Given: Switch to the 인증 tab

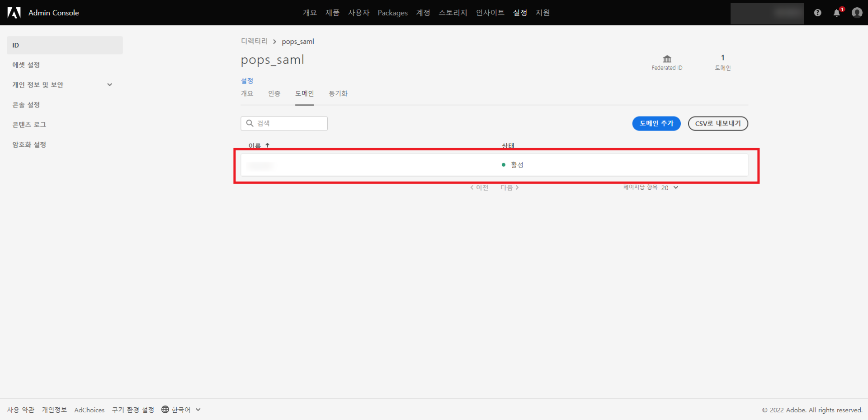Looking at the screenshot, I should (x=274, y=93).
